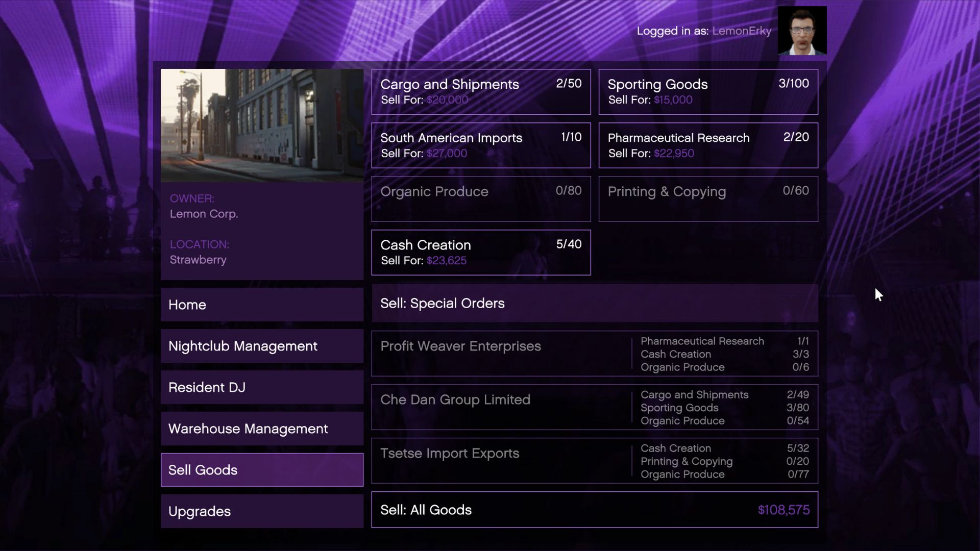Open Warehouse Management
Screen dimensions: 980x551
tap(262, 429)
